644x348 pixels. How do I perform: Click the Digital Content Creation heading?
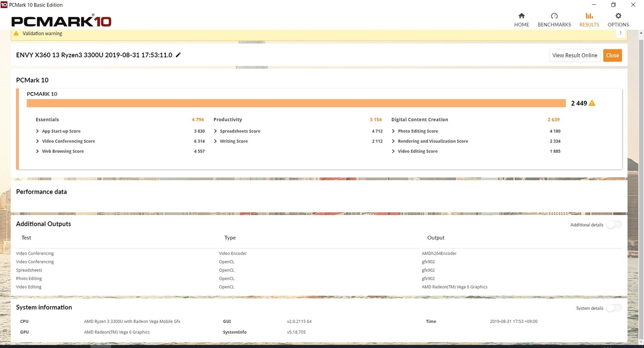(420, 120)
